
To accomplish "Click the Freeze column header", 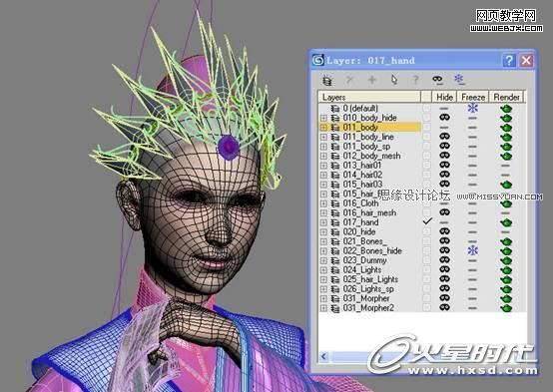I will [x=473, y=97].
